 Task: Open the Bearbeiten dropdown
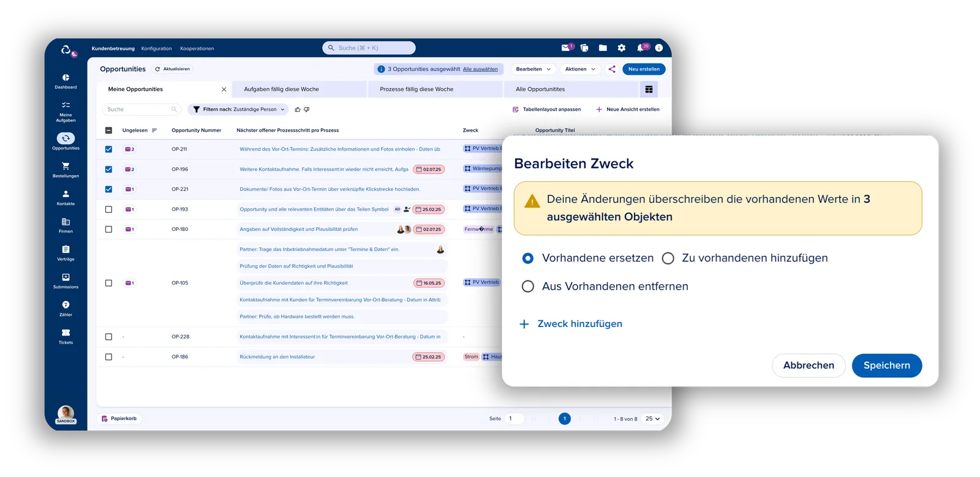coord(533,69)
